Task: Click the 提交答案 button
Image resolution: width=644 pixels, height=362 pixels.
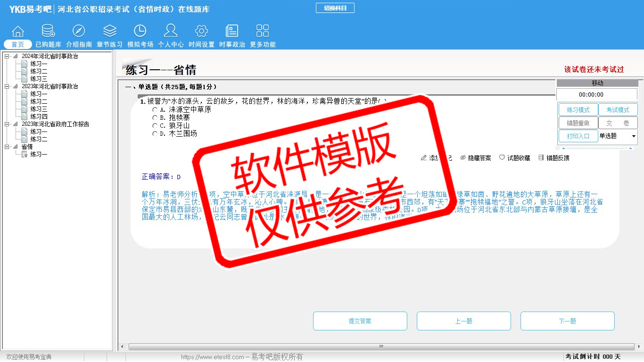Action: click(x=360, y=321)
